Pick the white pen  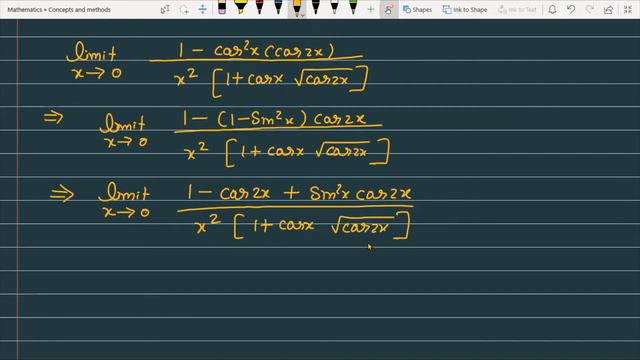(334, 8)
